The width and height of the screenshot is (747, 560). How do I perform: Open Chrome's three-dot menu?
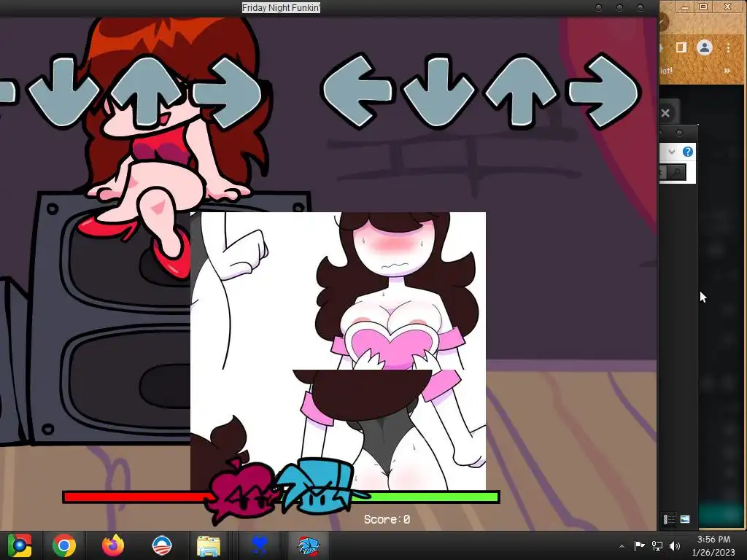click(728, 47)
